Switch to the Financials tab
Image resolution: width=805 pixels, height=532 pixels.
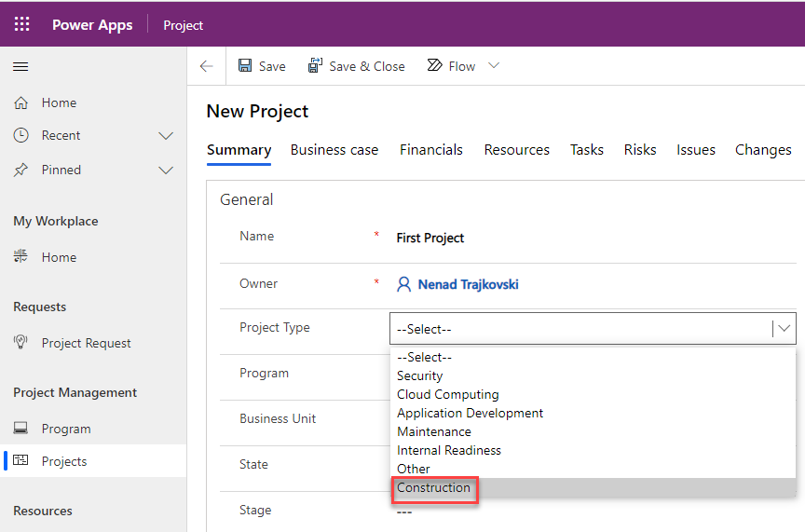(x=430, y=150)
